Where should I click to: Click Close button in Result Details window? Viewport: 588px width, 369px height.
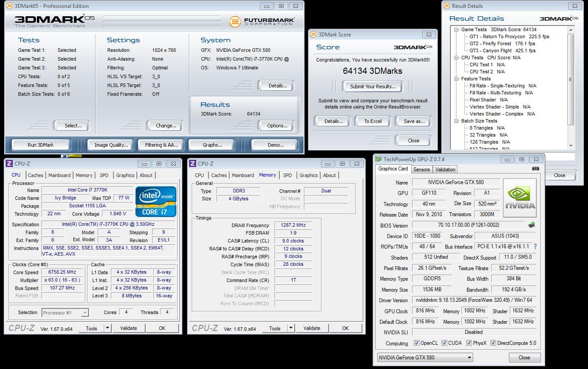point(559,175)
